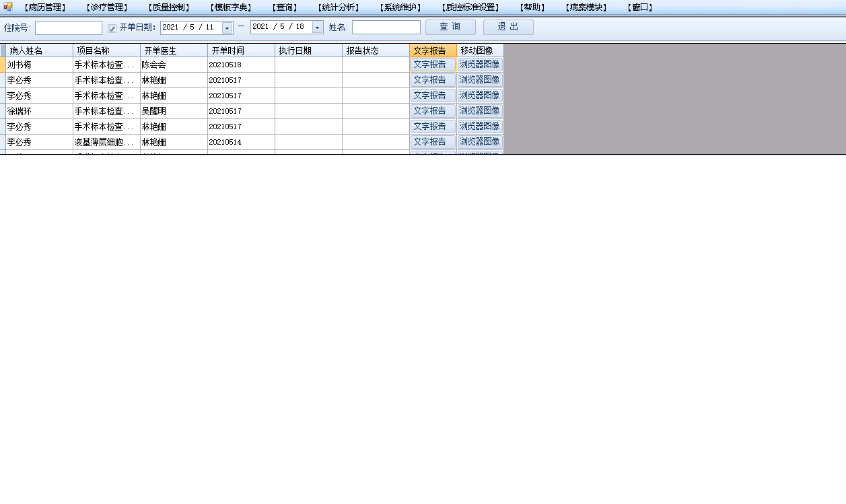Viewport: 846px width, 504px height.
Task: Open the 质量控制 menu
Action: 168,7
